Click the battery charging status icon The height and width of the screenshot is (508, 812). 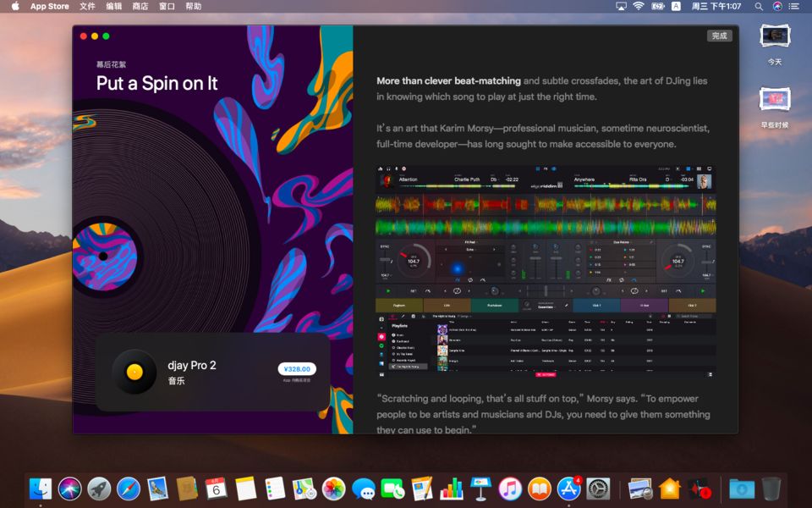[658, 6]
